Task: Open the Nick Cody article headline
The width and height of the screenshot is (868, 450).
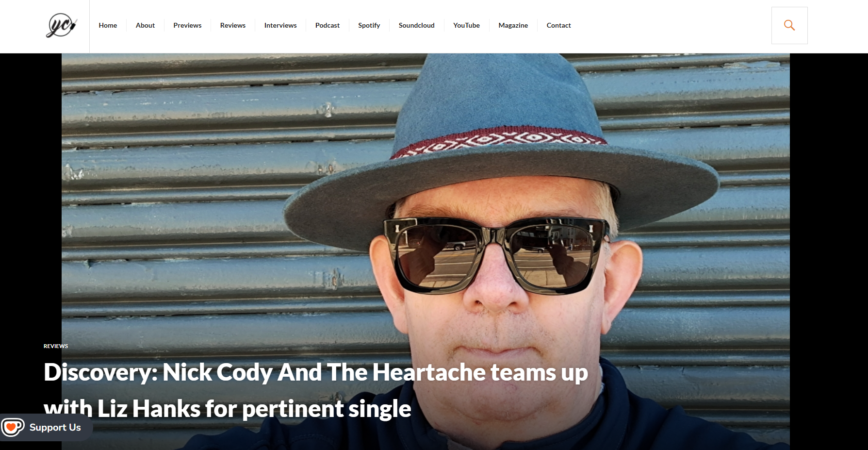Action: tap(316, 390)
